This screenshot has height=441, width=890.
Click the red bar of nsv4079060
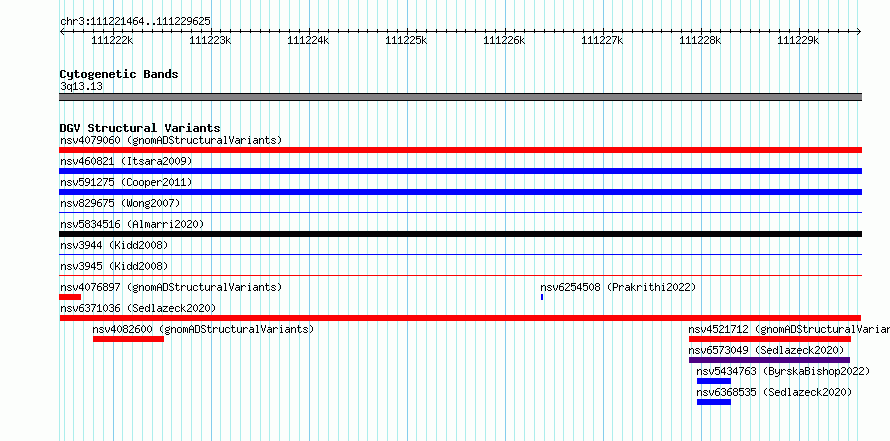(x=460, y=150)
